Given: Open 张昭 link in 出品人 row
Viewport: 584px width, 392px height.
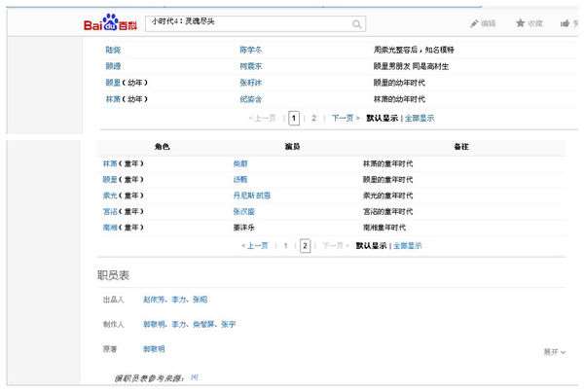Looking at the screenshot, I should (200, 300).
